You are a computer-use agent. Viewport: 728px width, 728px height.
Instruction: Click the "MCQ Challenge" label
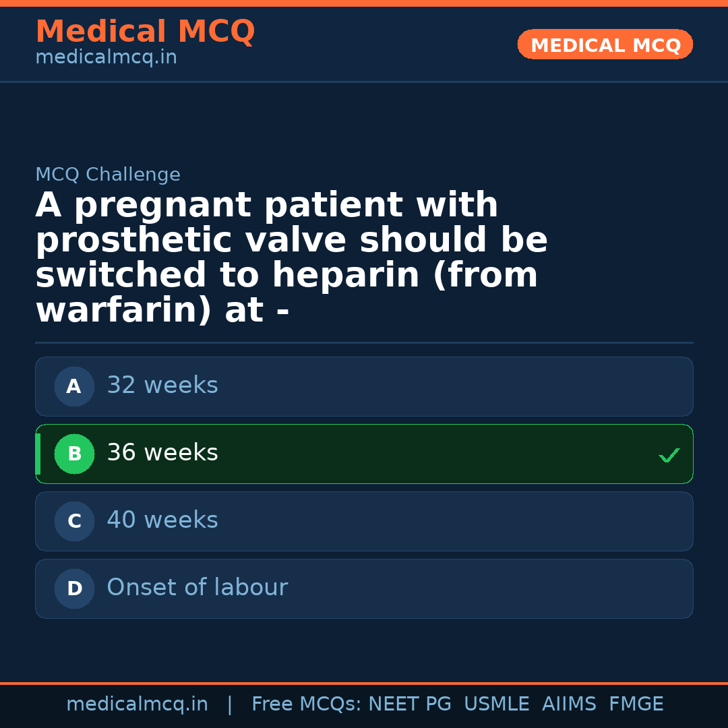pyautogui.click(x=108, y=175)
